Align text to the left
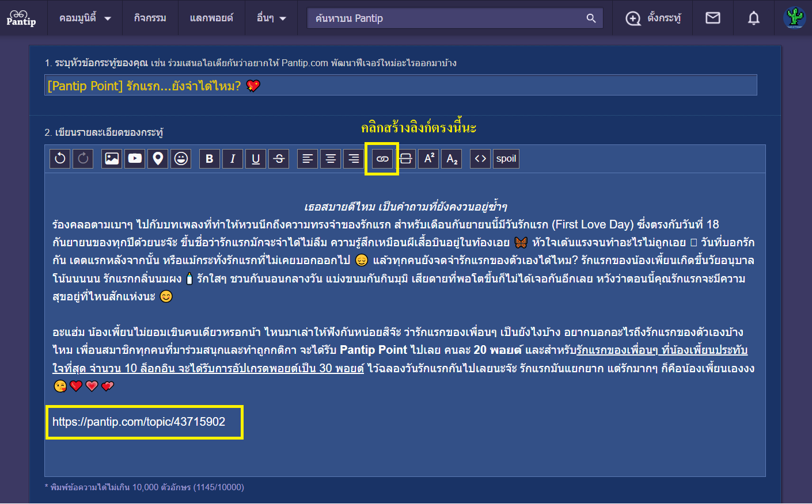812x504 pixels. (308, 159)
